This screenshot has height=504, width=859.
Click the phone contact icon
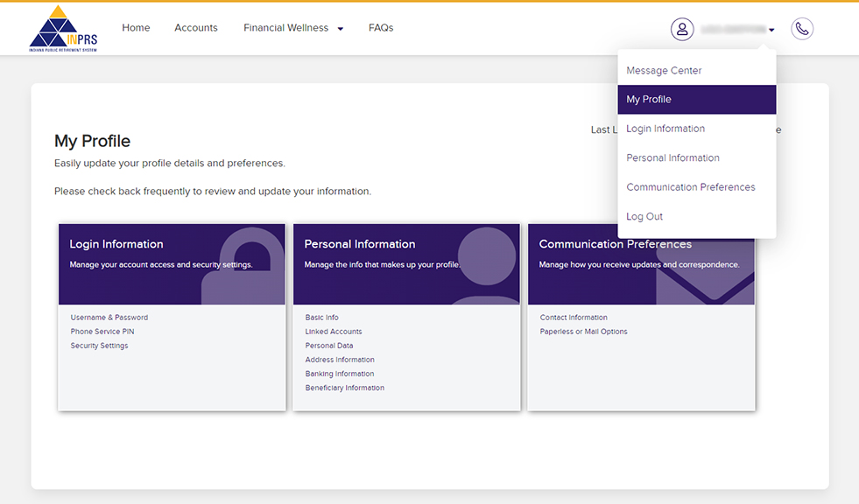(802, 28)
